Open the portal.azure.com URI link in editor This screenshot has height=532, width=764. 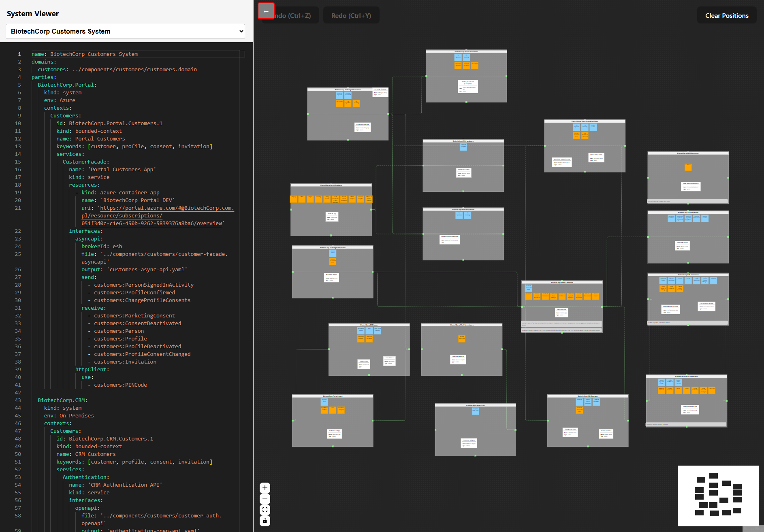(166, 208)
